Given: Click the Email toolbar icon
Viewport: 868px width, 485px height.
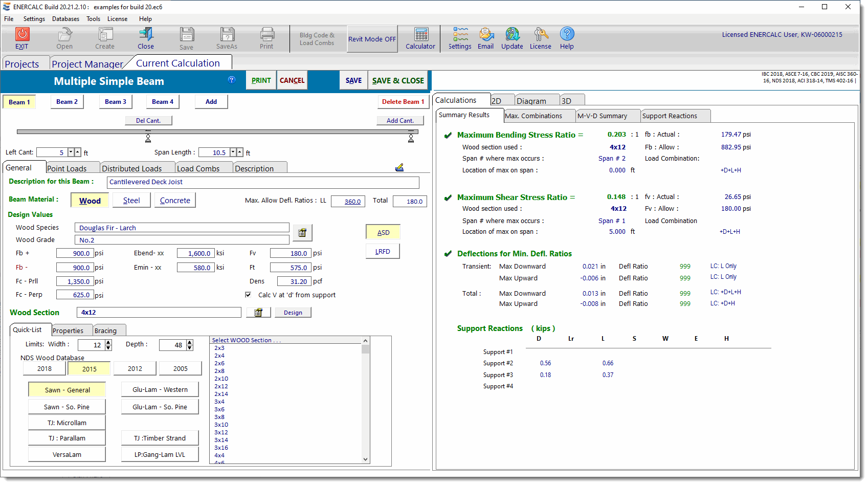Looking at the screenshot, I should coord(485,35).
